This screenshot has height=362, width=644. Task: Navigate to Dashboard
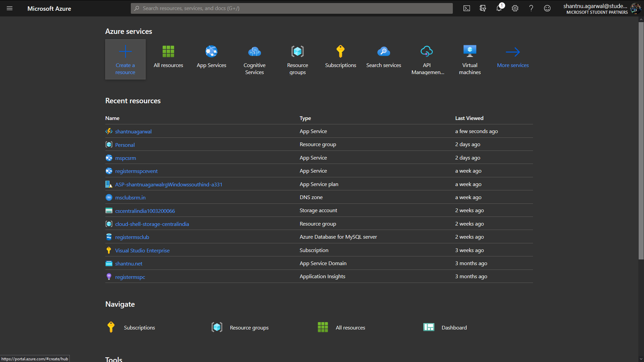click(454, 327)
